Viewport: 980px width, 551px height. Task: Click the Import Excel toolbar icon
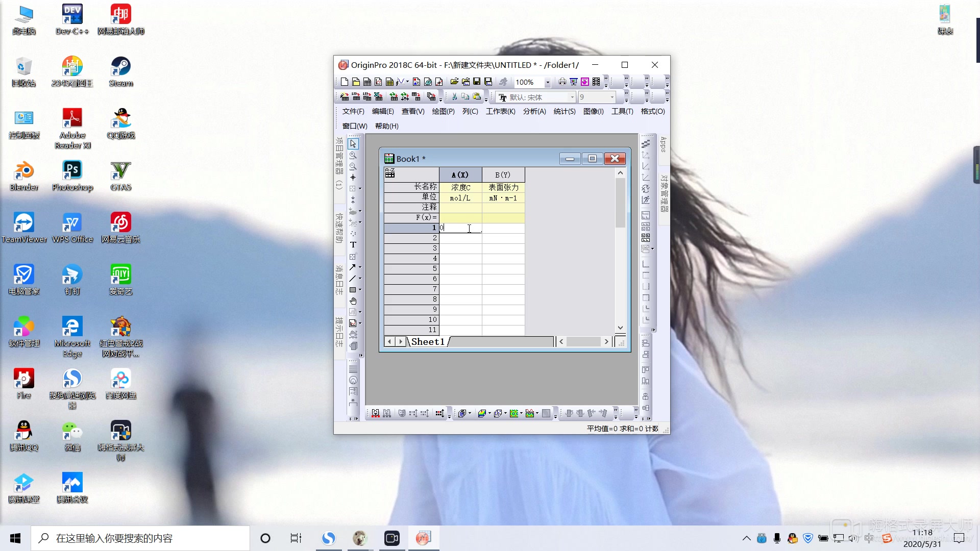pyautogui.click(x=378, y=96)
